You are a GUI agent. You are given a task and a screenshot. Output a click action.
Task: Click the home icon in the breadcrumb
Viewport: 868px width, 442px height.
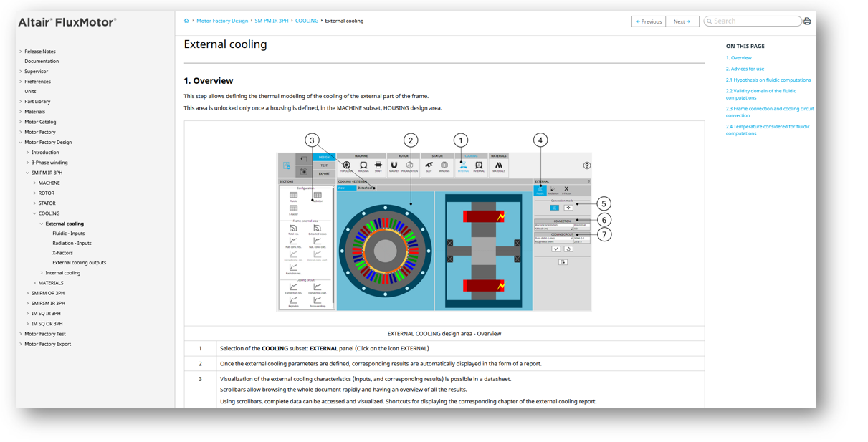[x=186, y=21]
